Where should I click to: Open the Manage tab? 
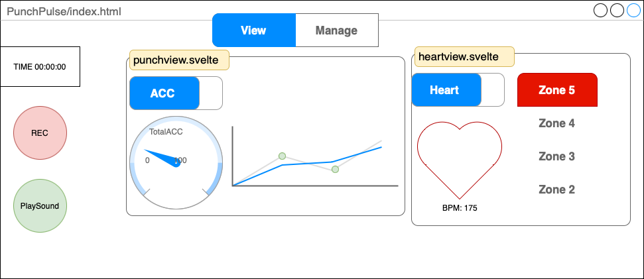(336, 30)
